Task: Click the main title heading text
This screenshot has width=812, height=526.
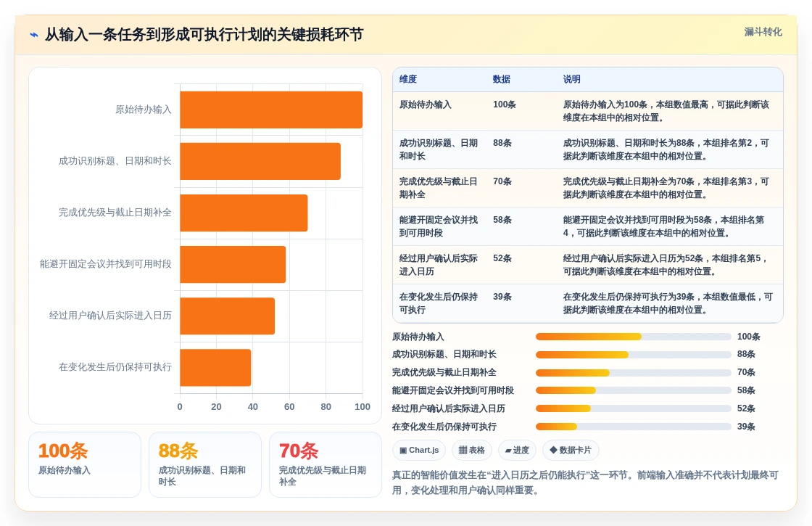Action: coord(204,35)
